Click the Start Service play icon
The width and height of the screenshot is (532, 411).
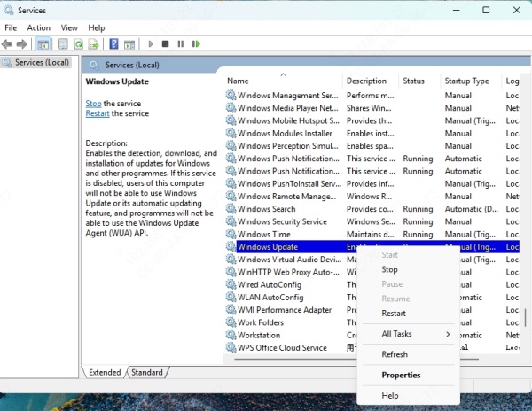(151, 44)
